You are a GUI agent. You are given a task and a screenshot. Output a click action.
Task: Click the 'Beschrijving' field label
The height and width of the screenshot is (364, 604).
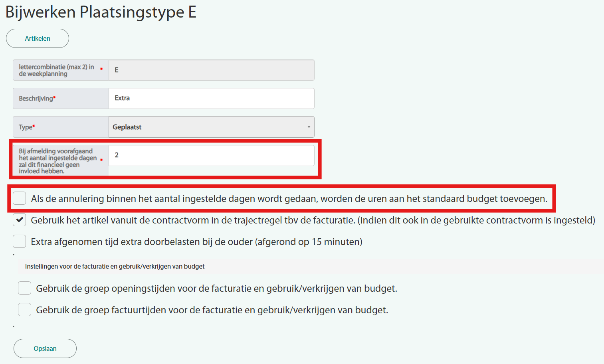[x=37, y=99]
